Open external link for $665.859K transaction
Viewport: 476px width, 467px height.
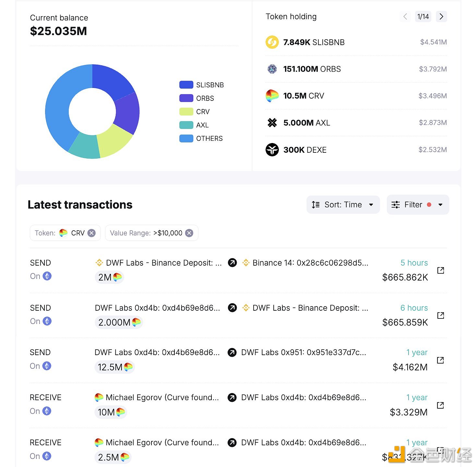440,315
